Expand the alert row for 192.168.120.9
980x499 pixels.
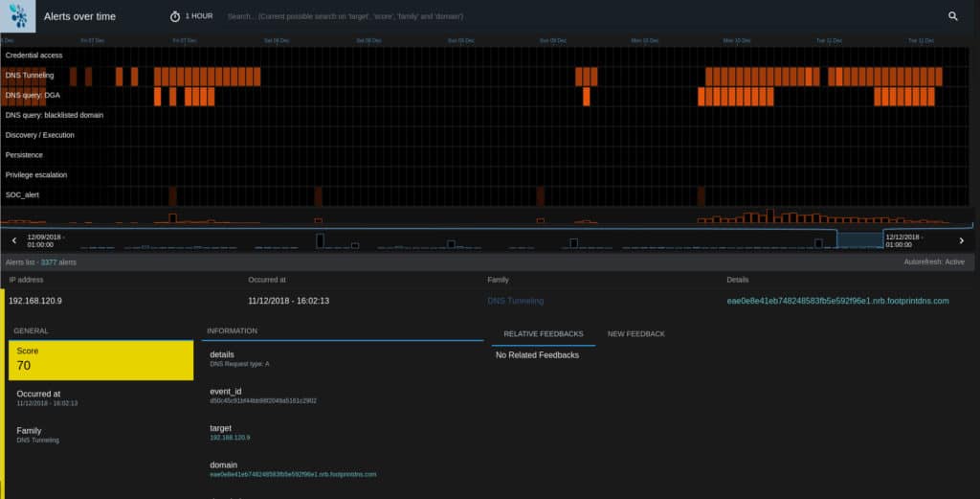[x=35, y=301]
